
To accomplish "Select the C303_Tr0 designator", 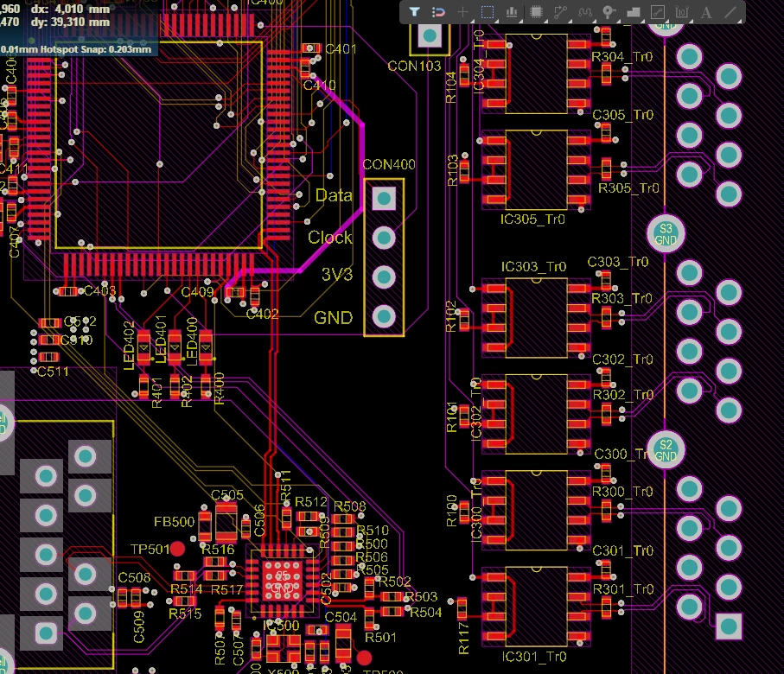I will [617, 262].
